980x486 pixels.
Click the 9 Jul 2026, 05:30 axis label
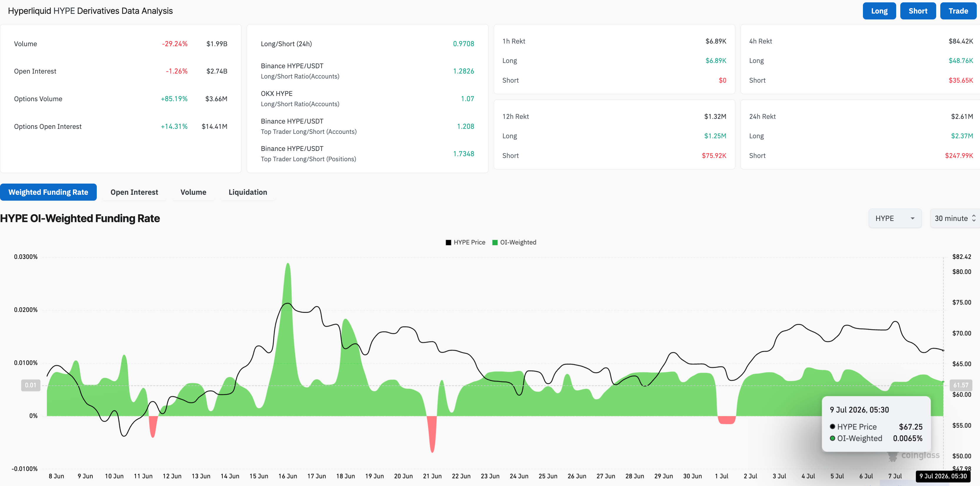tap(943, 476)
